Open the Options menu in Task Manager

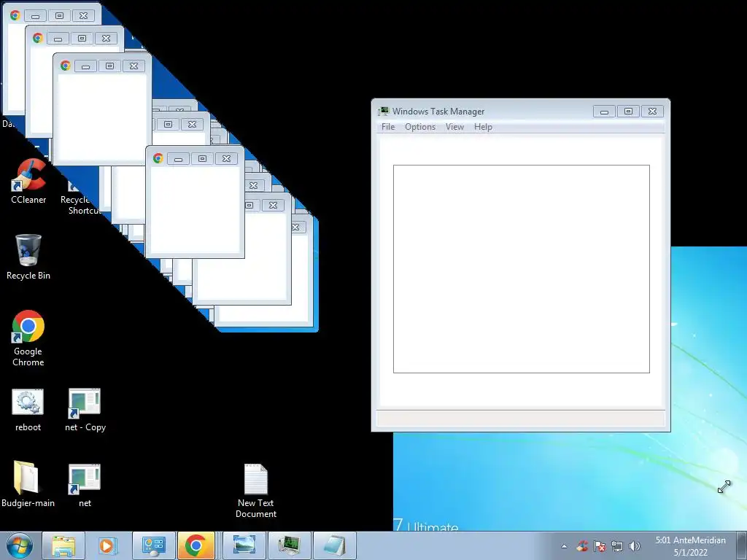pos(419,127)
